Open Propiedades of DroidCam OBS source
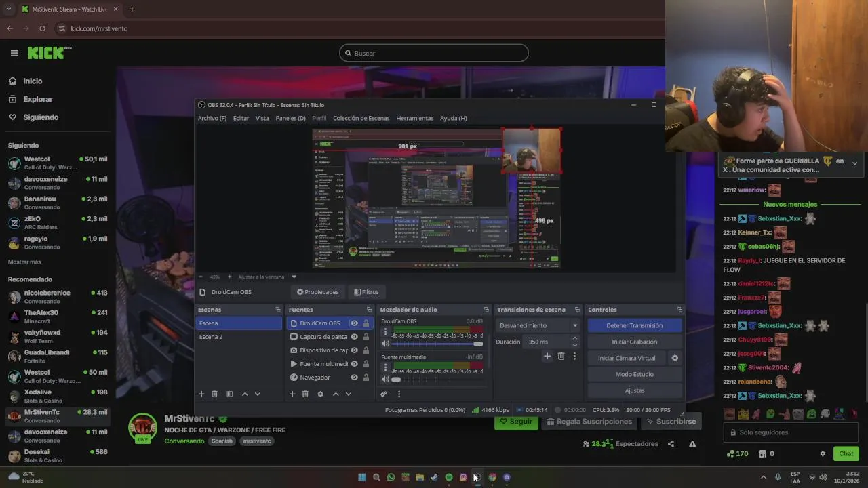The width and height of the screenshot is (868, 488). point(317,292)
